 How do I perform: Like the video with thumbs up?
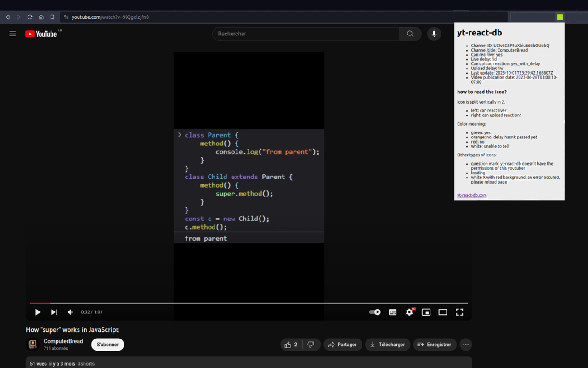tap(291, 345)
